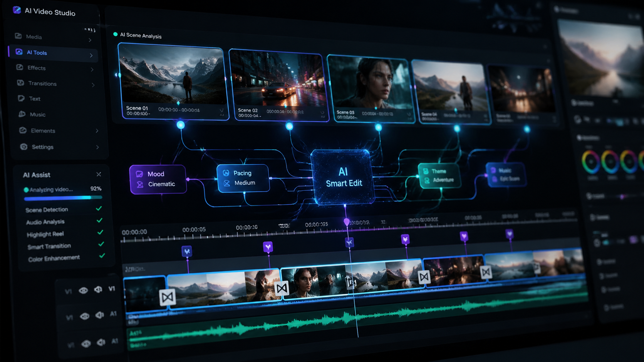Expand the Media section chevron

[90, 40]
